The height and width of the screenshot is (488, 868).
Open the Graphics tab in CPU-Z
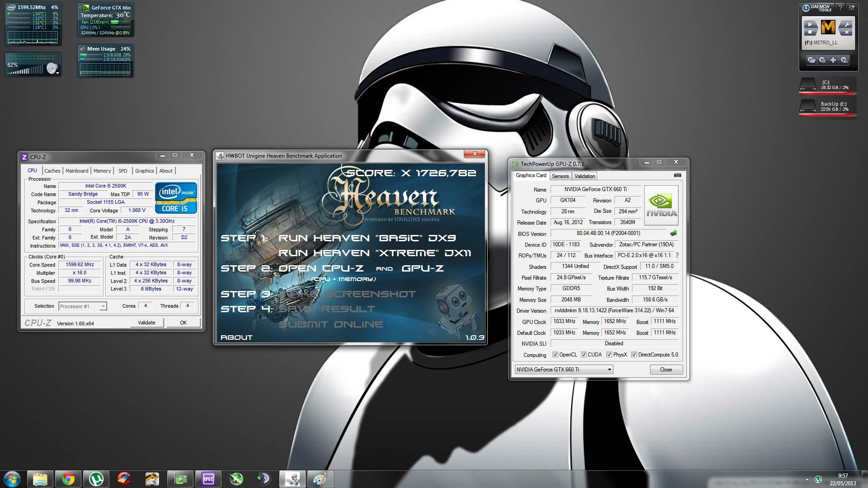pos(145,171)
